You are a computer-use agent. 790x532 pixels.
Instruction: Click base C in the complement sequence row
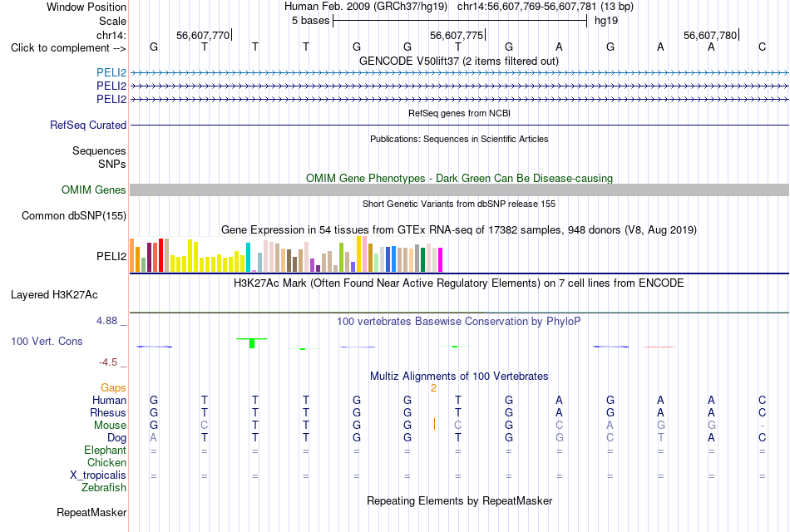(762, 47)
